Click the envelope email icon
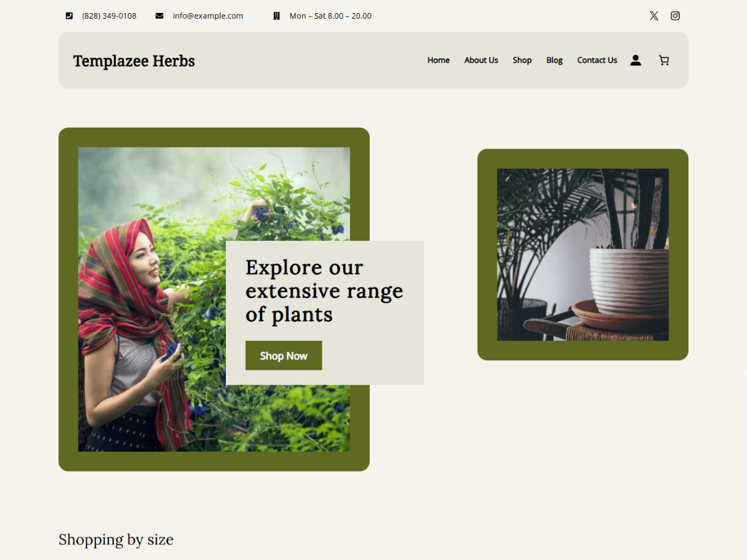This screenshot has width=747, height=560. [159, 16]
